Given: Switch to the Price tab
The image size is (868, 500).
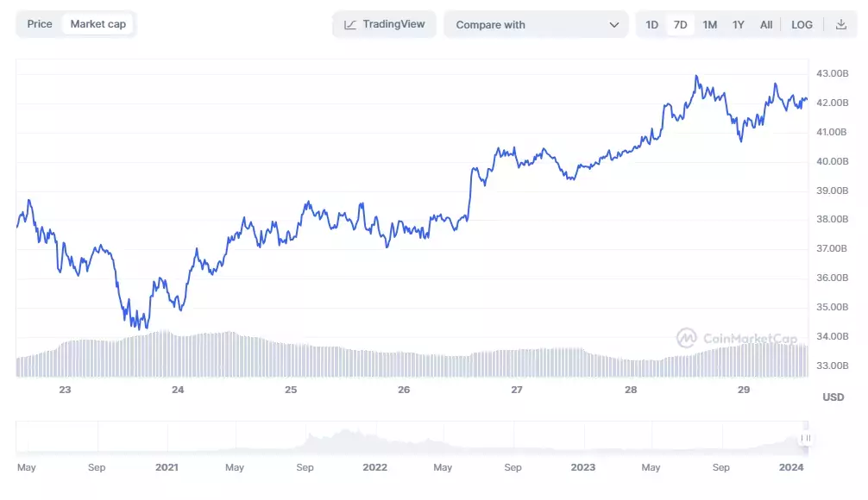Looking at the screenshot, I should (40, 24).
